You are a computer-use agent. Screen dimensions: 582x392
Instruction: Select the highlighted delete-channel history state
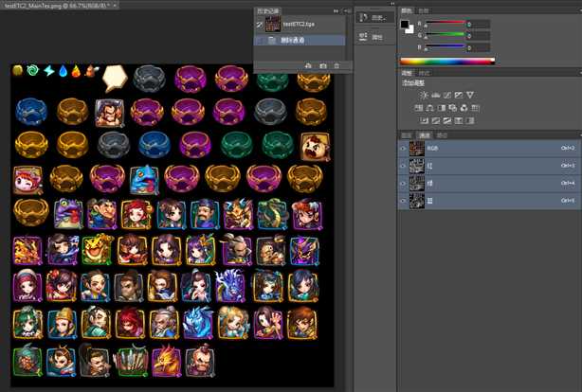[300, 40]
